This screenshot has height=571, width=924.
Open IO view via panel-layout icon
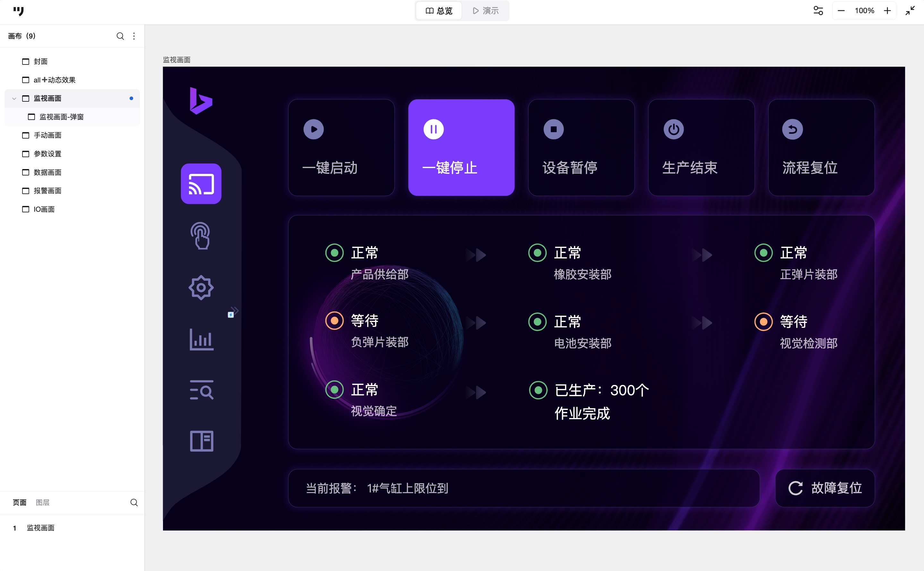(x=201, y=441)
